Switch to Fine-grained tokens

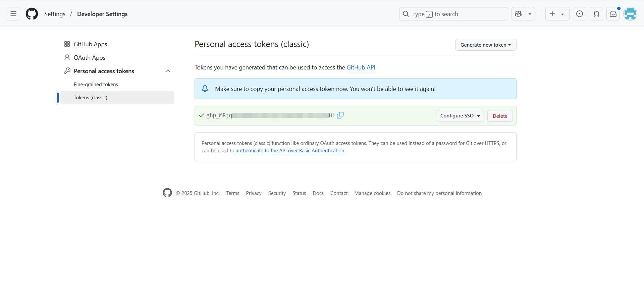click(x=96, y=84)
